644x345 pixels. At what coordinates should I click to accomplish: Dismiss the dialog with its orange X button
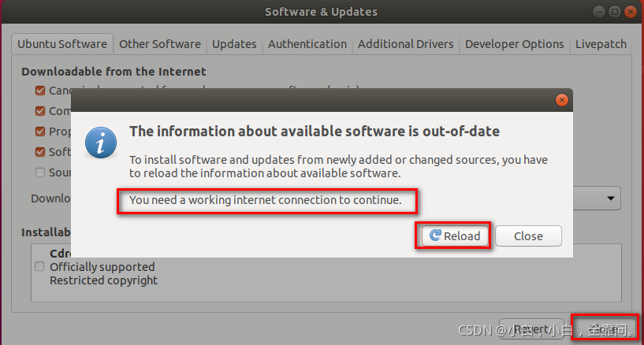tap(561, 100)
